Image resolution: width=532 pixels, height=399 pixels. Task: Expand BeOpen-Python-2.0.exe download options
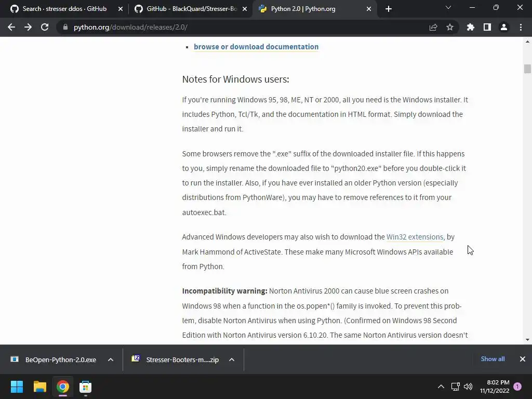pos(111,360)
